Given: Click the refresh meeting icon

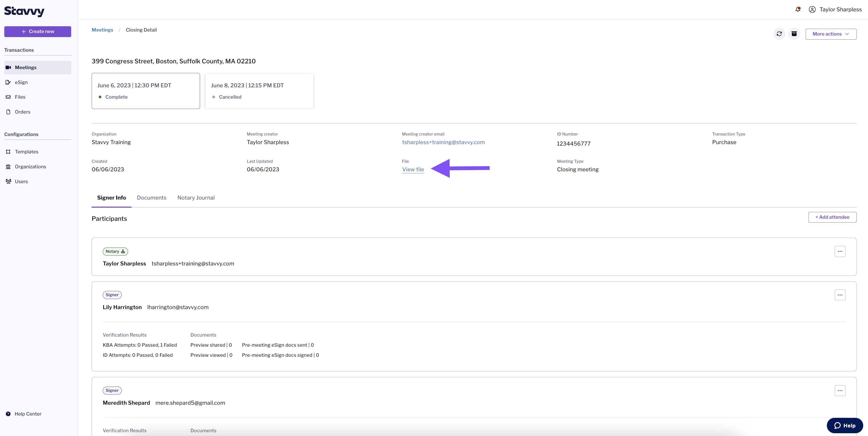Looking at the screenshot, I should (779, 34).
